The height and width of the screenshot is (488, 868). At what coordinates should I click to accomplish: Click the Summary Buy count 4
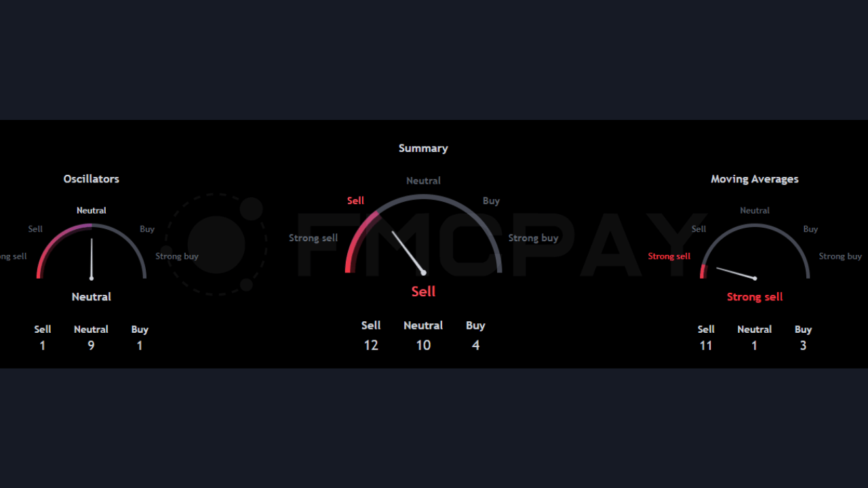[475, 345]
